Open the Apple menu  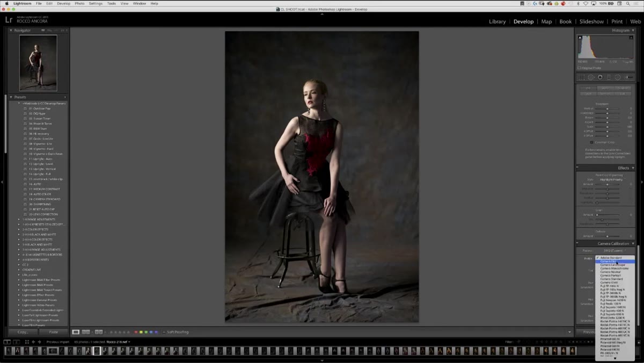click(6, 3)
